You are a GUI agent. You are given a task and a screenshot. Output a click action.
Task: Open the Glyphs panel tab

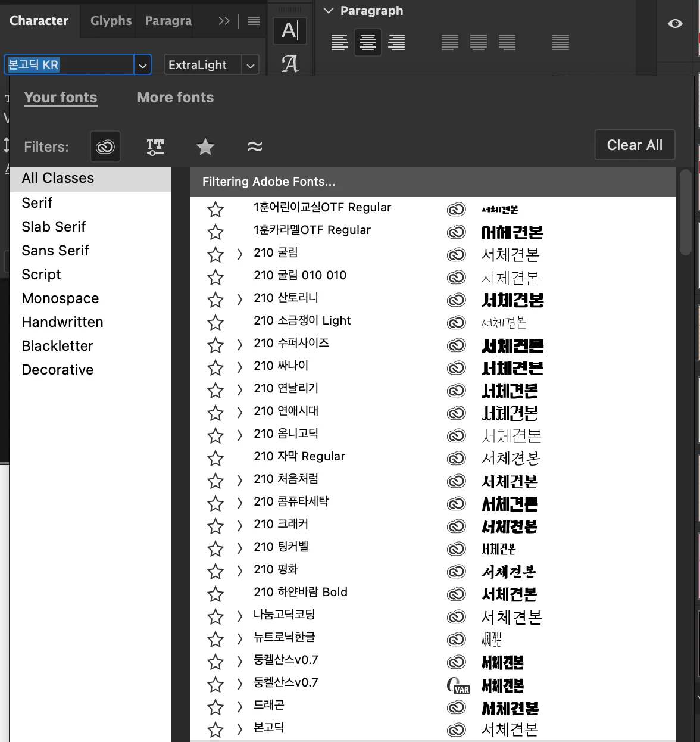(111, 21)
